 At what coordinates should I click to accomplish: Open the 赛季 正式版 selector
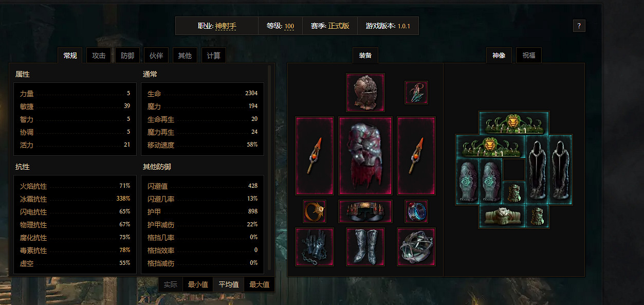tap(330, 26)
